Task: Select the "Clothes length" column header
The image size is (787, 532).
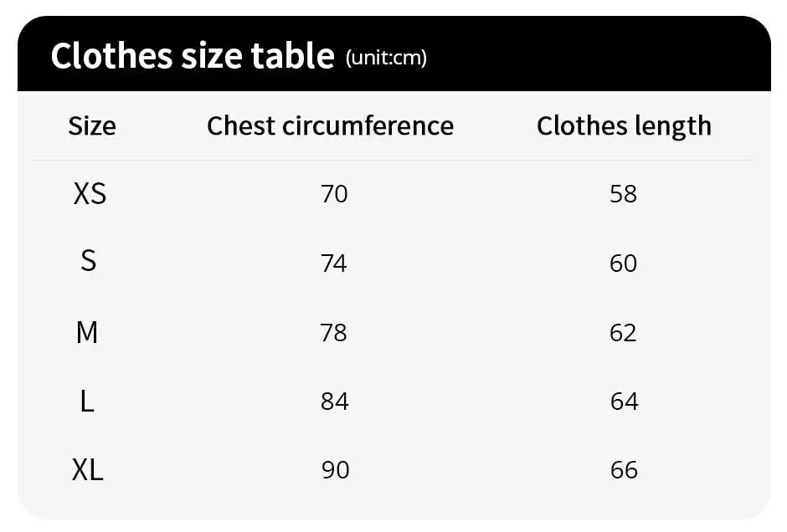Action: [x=624, y=125]
